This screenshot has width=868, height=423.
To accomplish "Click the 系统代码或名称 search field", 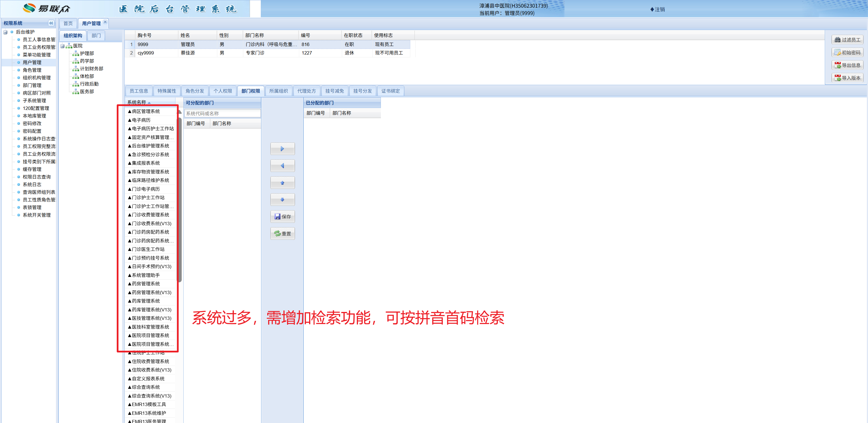I will point(222,113).
